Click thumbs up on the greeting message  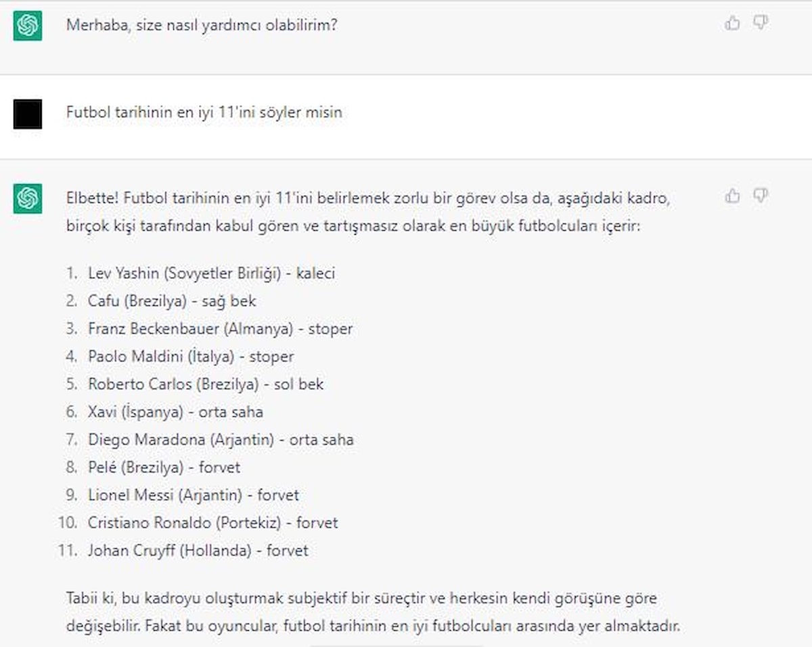(x=732, y=24)
